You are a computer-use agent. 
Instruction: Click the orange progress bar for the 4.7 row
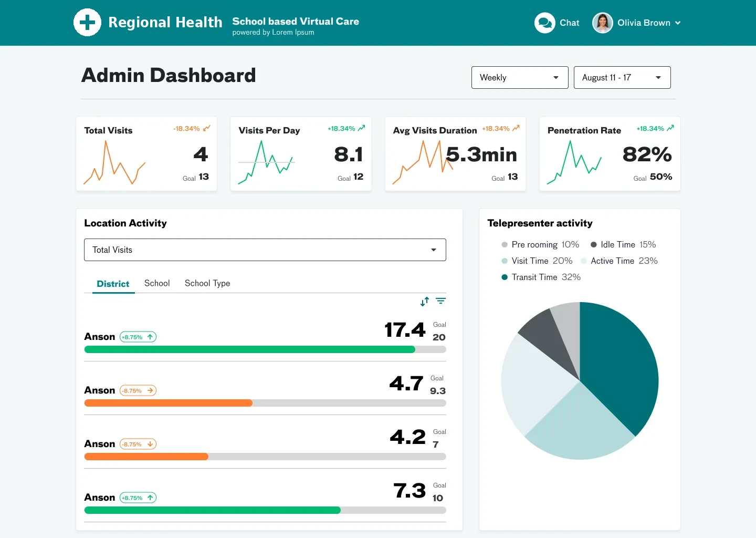[x=168, y=403]
